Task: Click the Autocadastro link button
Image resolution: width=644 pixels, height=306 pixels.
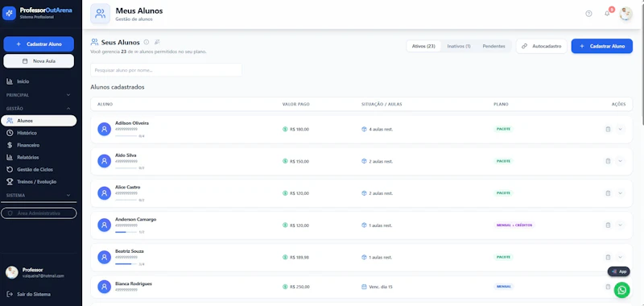Action: pos(541,46)
